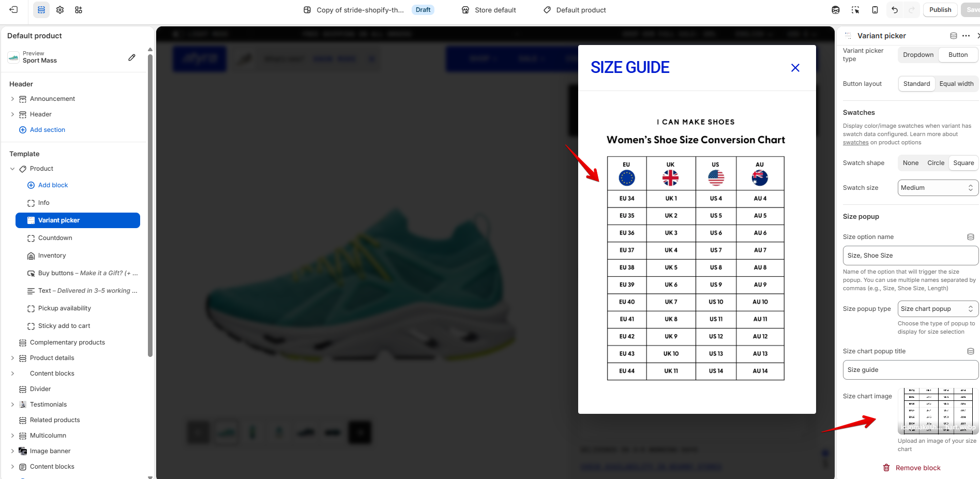Select Dropdown variant picker type
The height and width of the screenshot is (479, 980).
tap(918, 55)
